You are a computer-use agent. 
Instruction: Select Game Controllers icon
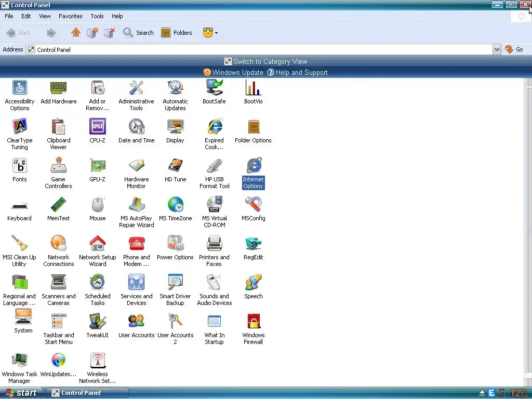pos(58,165)
